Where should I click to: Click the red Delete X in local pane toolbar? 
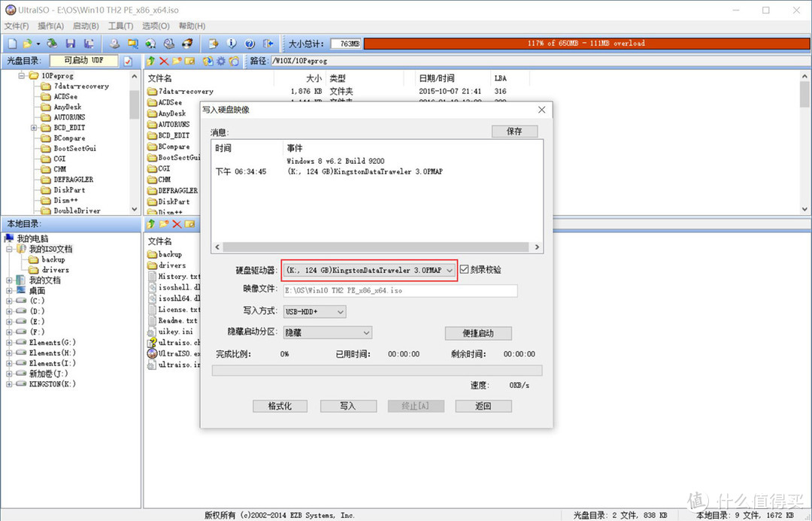(x=177, y=224)
